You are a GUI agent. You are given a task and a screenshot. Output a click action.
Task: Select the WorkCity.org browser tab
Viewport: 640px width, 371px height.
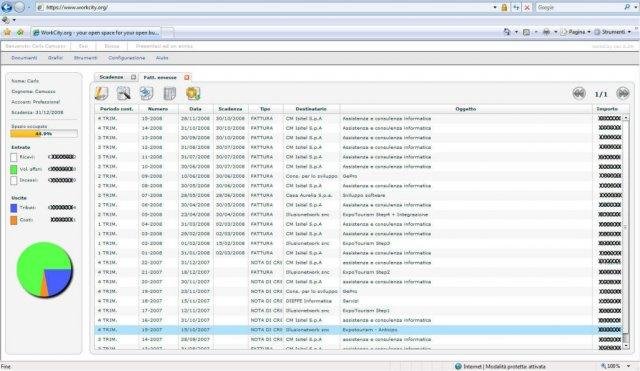pos(96,32)
